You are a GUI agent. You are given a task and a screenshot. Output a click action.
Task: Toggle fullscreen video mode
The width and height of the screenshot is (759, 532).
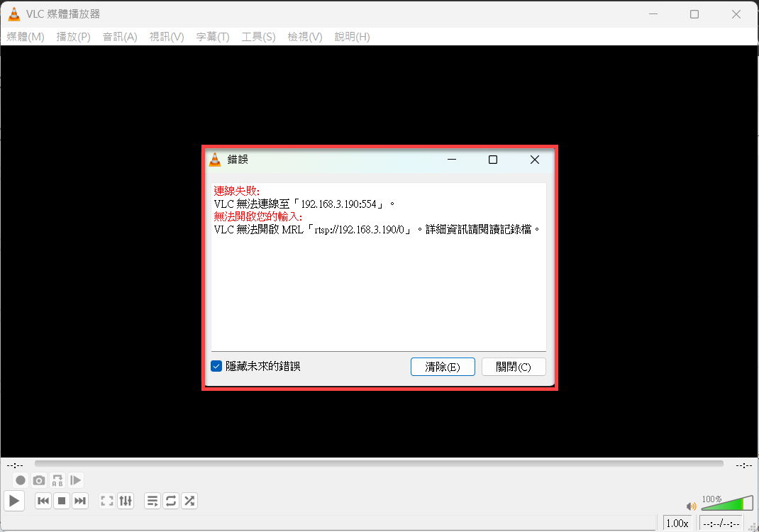point(107,501)
